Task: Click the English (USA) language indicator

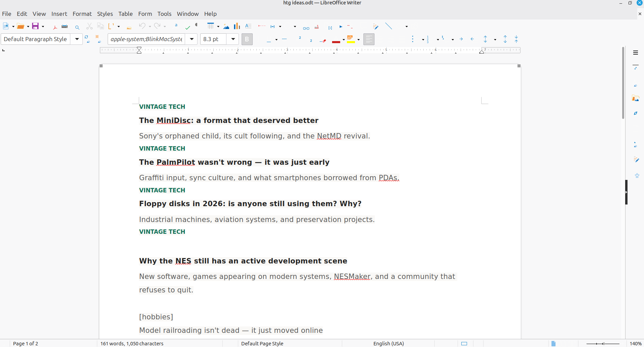Action: tap(389, 344)
